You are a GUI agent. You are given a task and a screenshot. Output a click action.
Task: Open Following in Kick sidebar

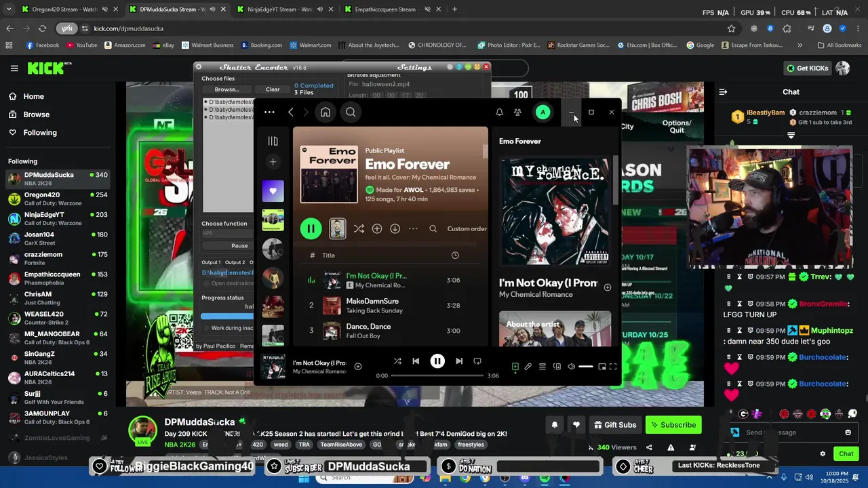(x=39, y=132)
